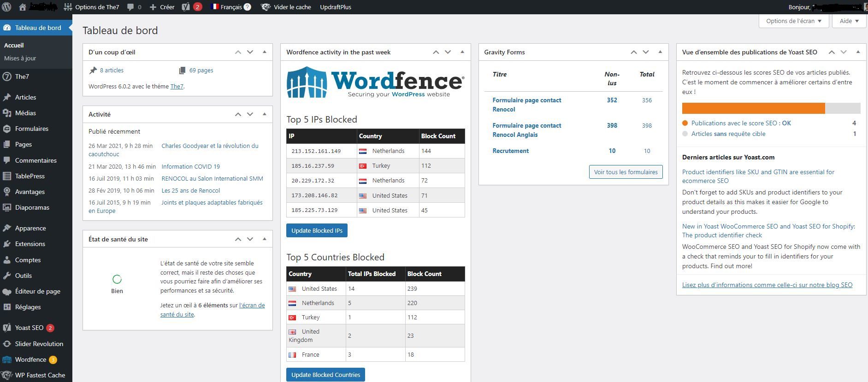Open The7 theme link in D'un coup d'œil
This screenshot has height=382, width=868.
pyautogui.click(x=177, y=86)
